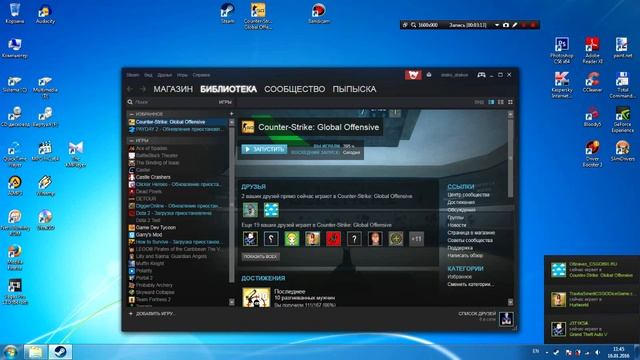Viewport: 640px width, 360px height.
Task: Select Dota 2 in the game list
Action: [178, 213]
